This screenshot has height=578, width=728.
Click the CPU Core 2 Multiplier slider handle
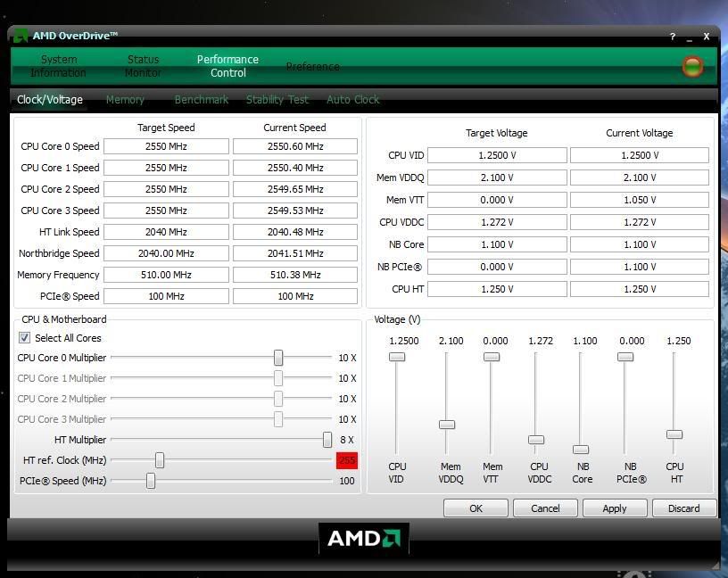click(x=278, y=399)
